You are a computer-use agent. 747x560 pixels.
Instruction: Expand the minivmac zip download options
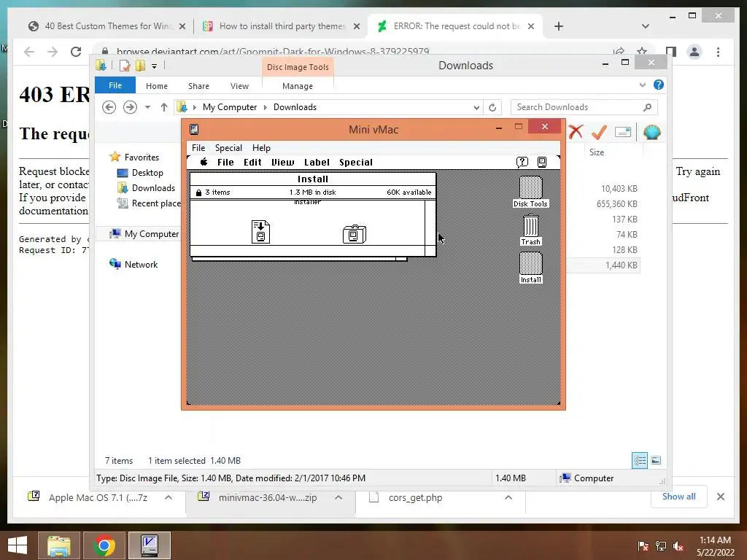338,497
